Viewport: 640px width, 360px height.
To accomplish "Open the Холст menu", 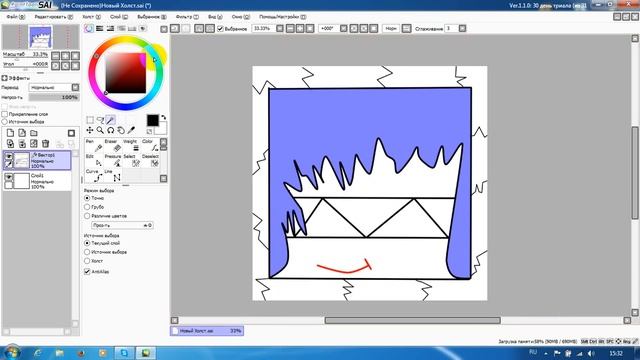I will 91,17.
